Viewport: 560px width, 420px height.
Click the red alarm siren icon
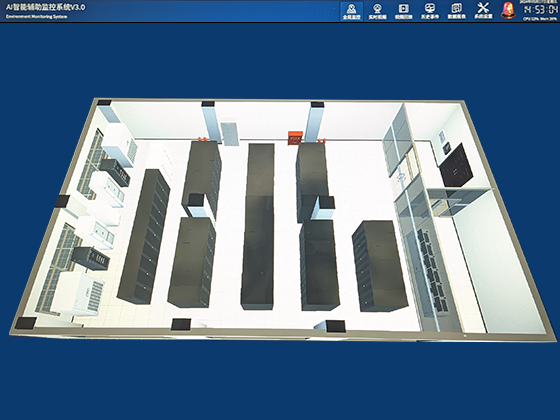508,10
